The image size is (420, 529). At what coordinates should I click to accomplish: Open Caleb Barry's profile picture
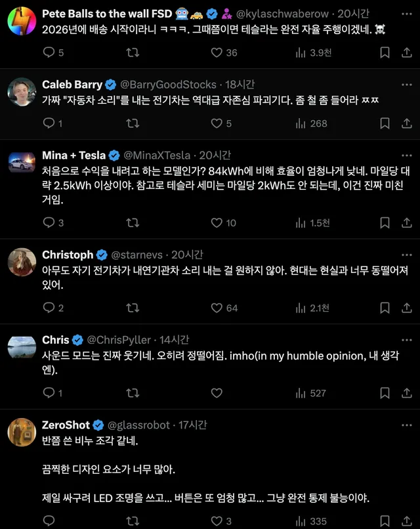[22, 92]
